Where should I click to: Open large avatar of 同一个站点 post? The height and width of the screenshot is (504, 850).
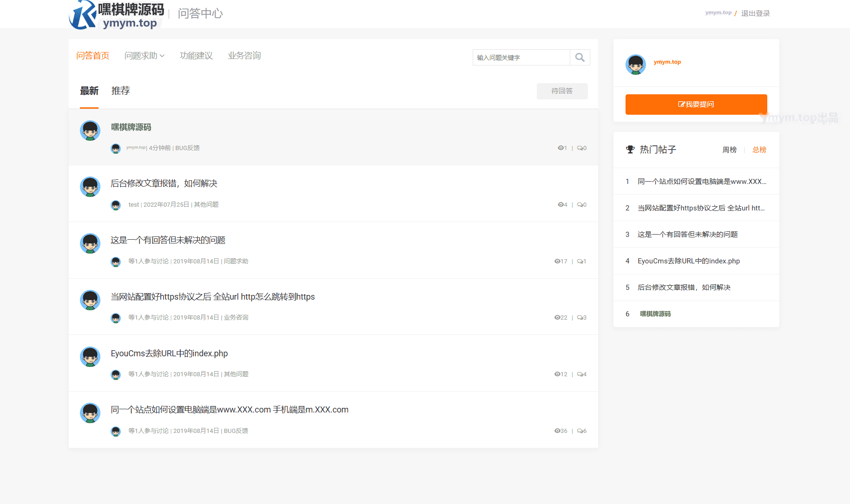point(90,413)
